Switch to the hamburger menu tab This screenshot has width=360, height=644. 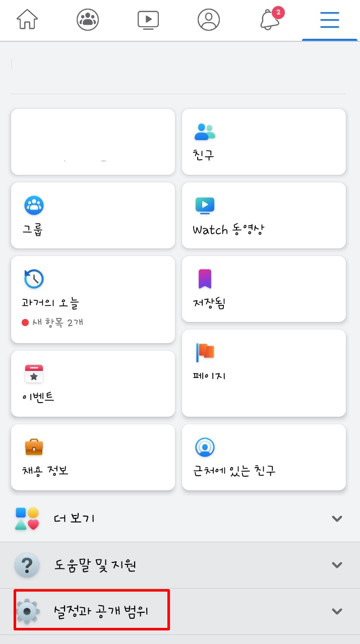coord(329,20)
